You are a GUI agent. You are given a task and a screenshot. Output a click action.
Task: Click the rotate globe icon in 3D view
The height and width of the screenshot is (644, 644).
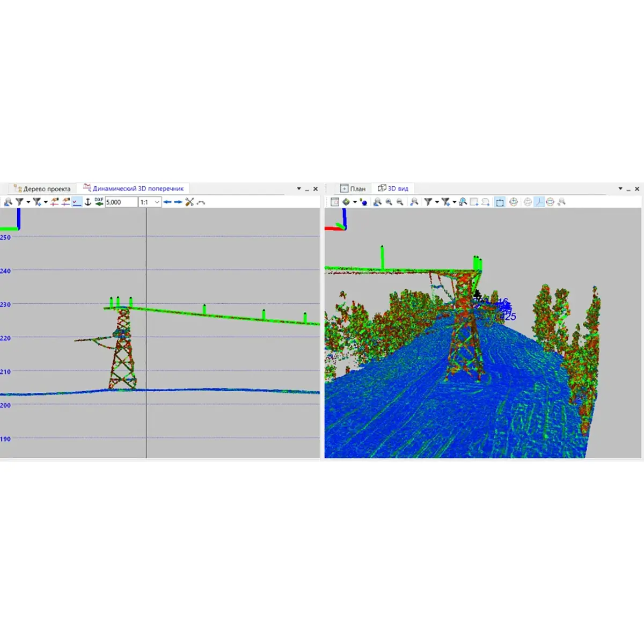click(514, 202)
